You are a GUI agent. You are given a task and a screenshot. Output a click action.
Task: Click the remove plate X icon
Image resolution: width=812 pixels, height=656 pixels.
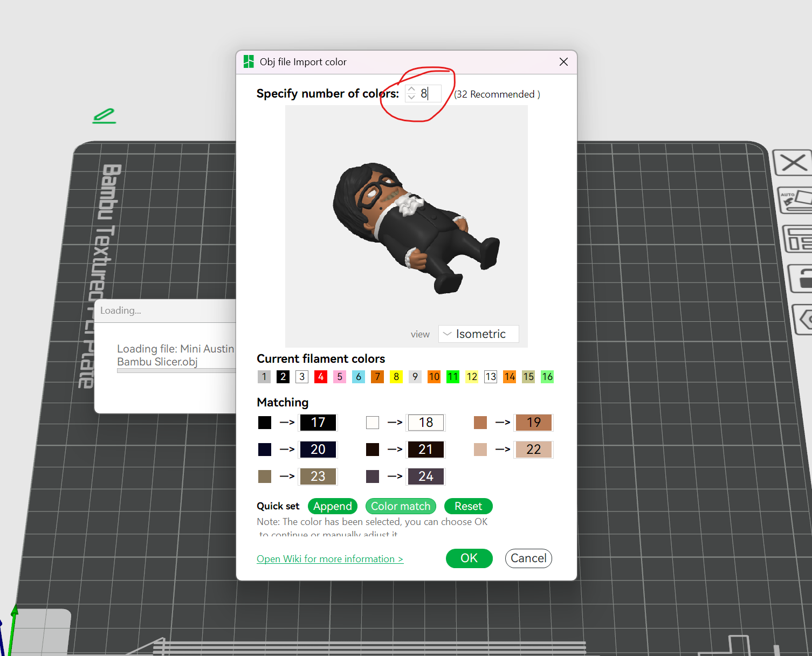[793, 162]
